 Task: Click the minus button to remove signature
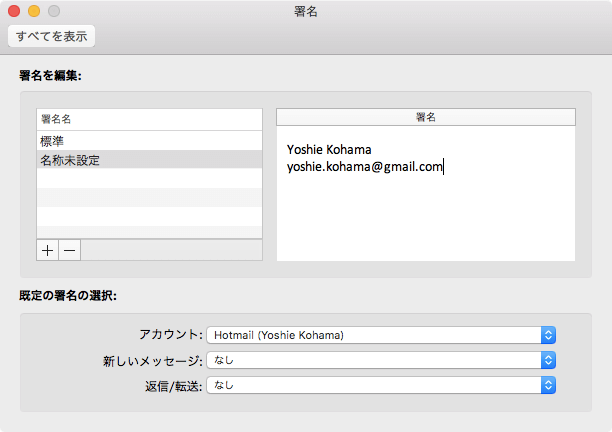[x=70, y=250]
